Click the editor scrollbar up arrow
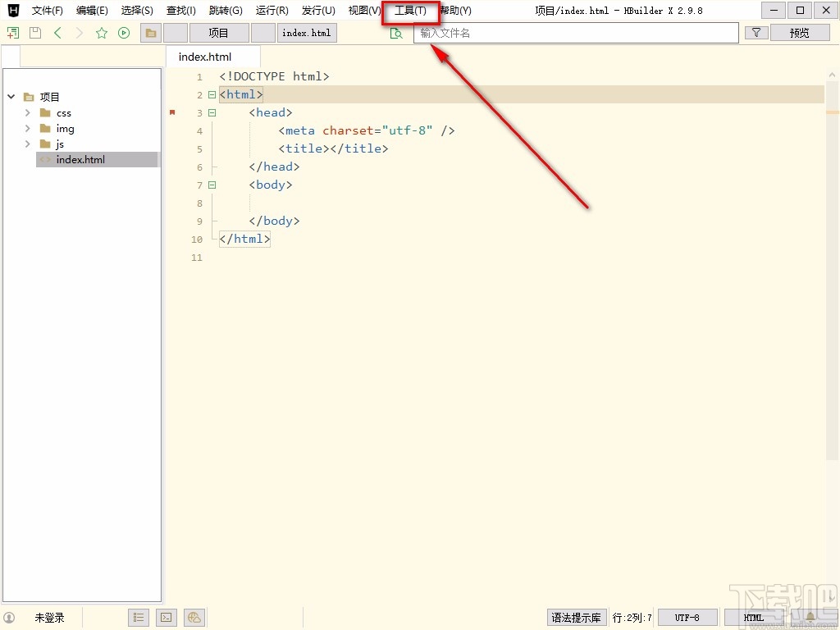 click(x=832, y=75)
